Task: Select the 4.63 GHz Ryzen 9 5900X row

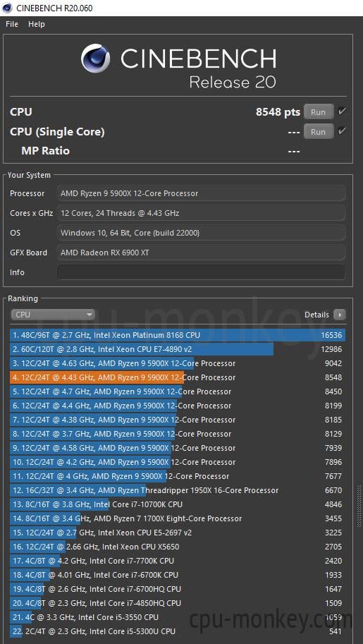Action: [178, 363]
